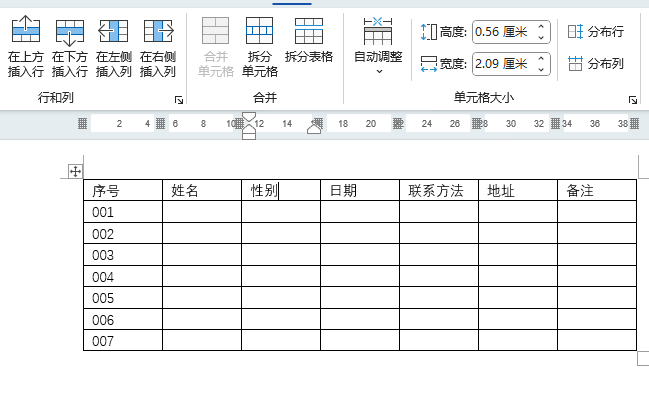Click the header cell 联系方法

click(x=439, y=190)
